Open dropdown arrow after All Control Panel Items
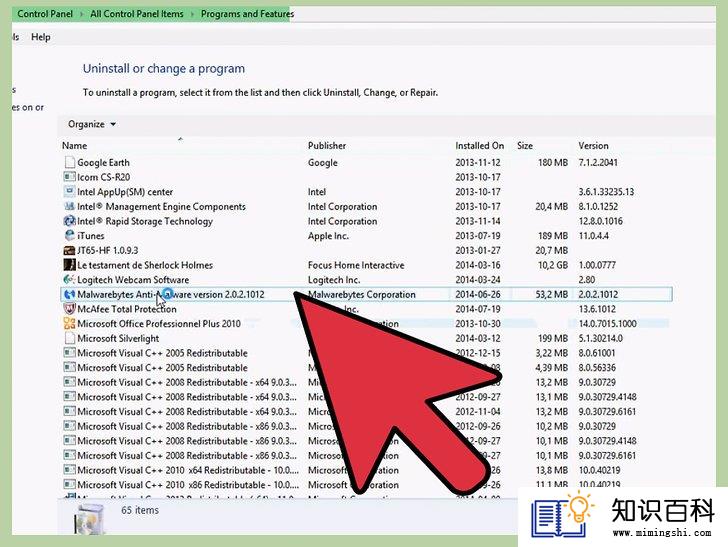Viewport: 728px width, 547px height. coord(192,14)
